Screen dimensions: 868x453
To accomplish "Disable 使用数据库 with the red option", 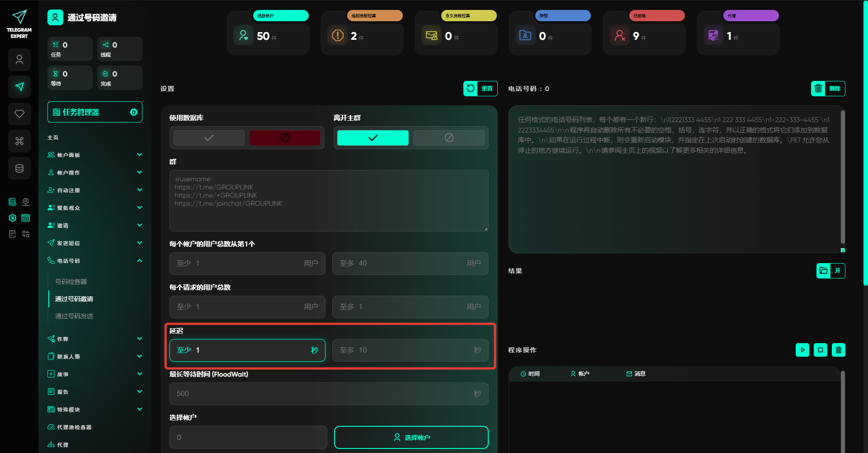I will point(285,138).
